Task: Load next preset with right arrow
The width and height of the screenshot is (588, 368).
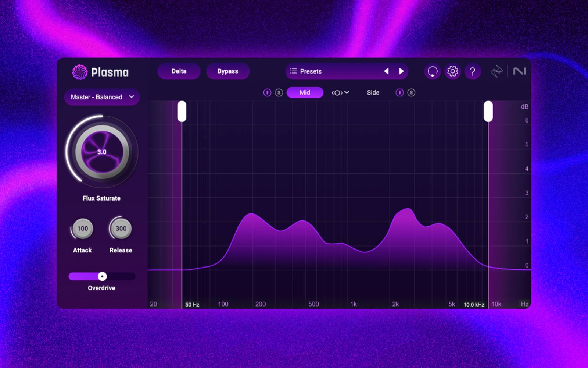Action: click(401, 71)
